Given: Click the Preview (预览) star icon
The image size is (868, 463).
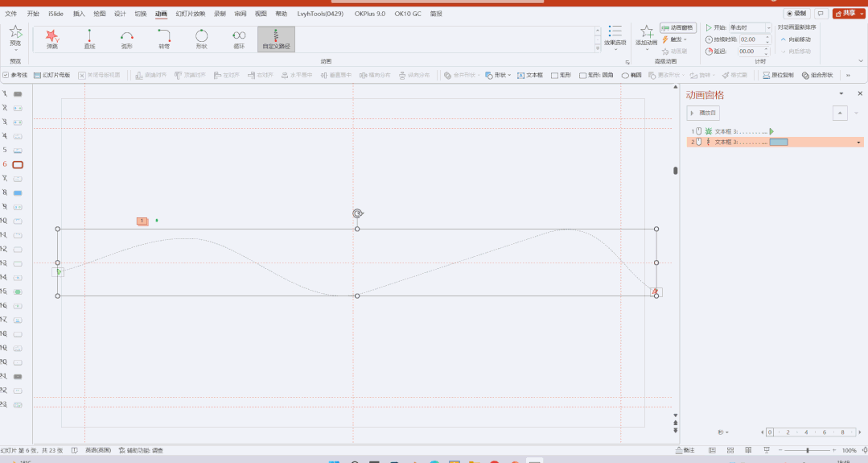Looking at the screenshot, I should point(15,32).
